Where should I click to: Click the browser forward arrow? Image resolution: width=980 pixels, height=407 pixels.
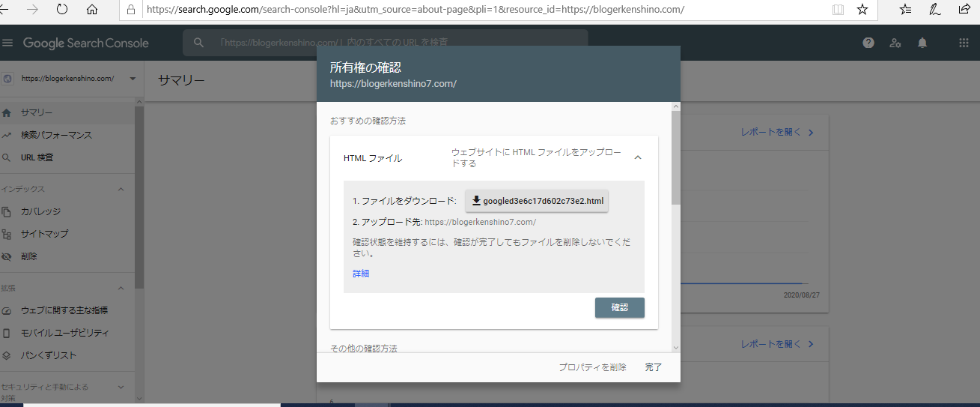click(x=33, y=10)
